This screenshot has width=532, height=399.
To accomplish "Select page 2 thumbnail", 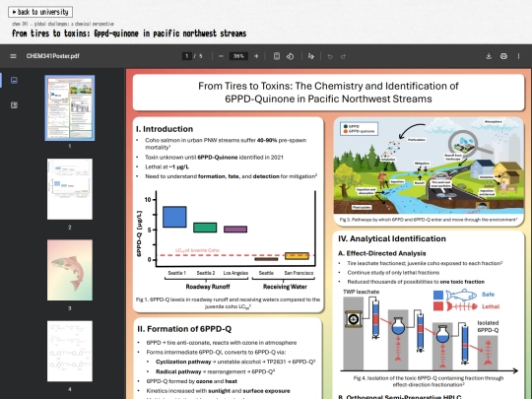I will 70,189.
